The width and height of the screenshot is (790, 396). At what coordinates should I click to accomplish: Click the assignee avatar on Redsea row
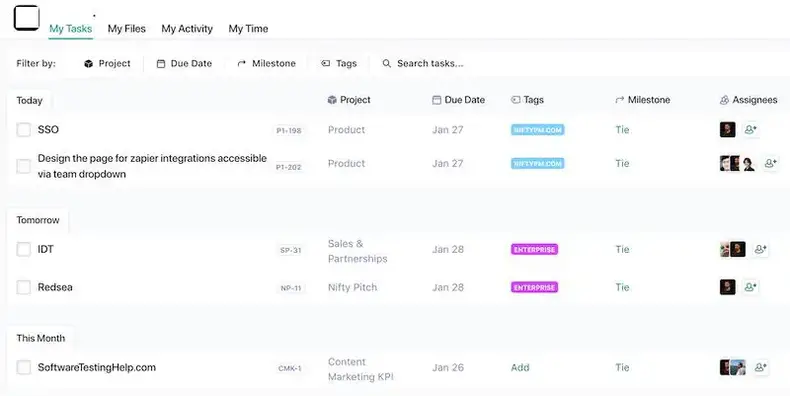(x=728, y=287)
